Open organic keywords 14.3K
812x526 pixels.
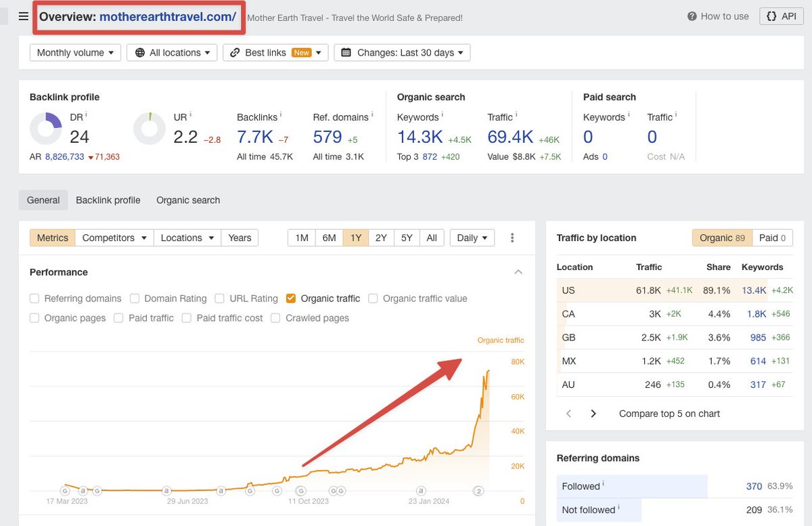click(x=420, y=137)
